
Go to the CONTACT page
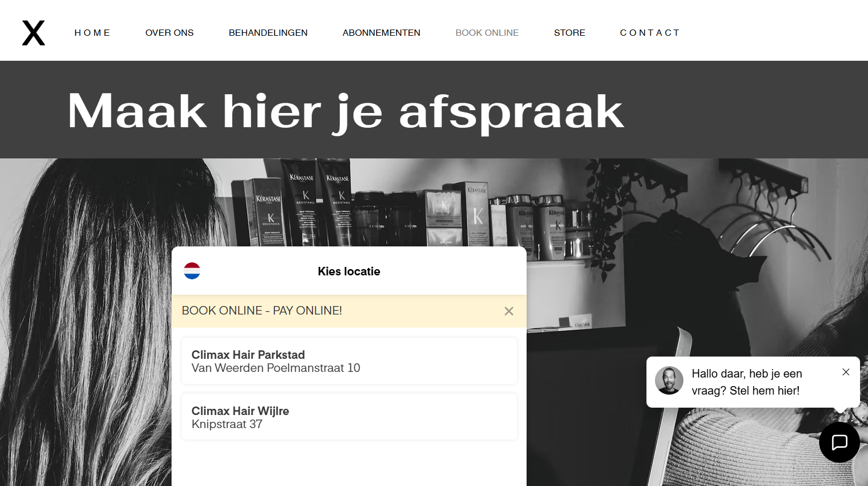[649, 33]
